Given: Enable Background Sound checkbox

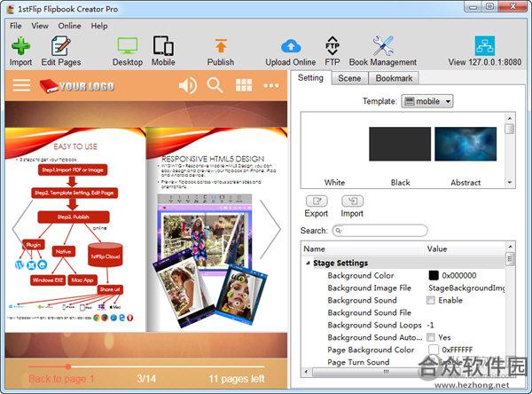Looking at the screenshot, I should (x=431, y=300).
